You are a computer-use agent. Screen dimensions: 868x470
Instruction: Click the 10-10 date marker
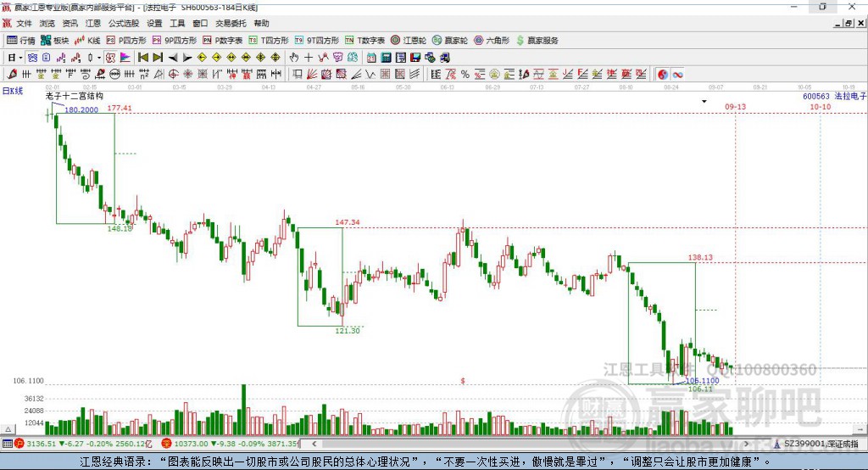coord(820,106)
